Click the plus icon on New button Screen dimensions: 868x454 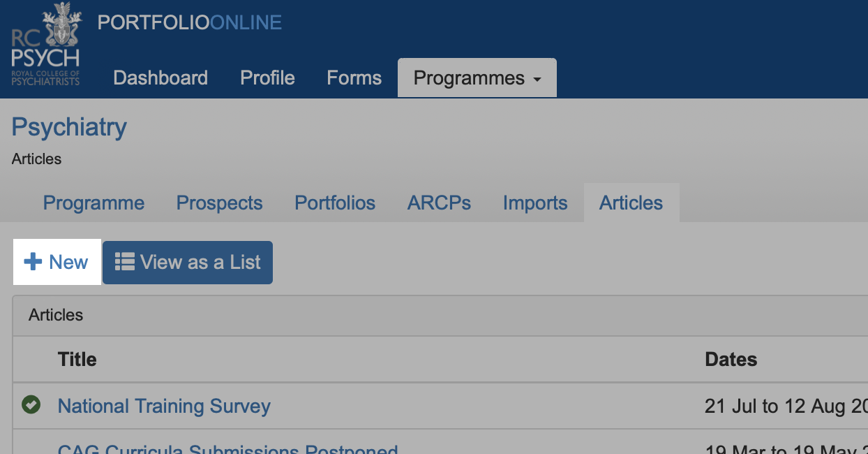[x=33, y=263]
